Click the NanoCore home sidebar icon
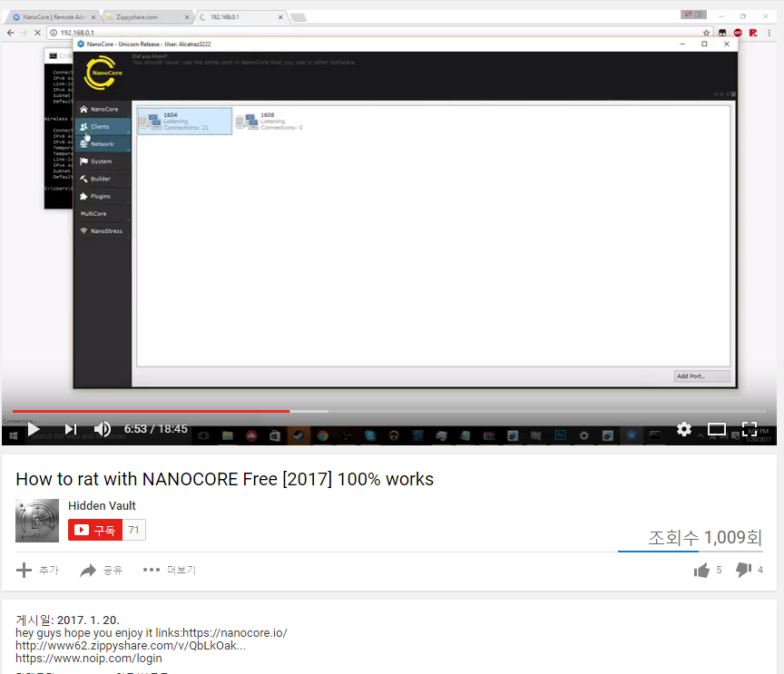The height and width of the screenshot is (674, 784). (x=83, y=109)
